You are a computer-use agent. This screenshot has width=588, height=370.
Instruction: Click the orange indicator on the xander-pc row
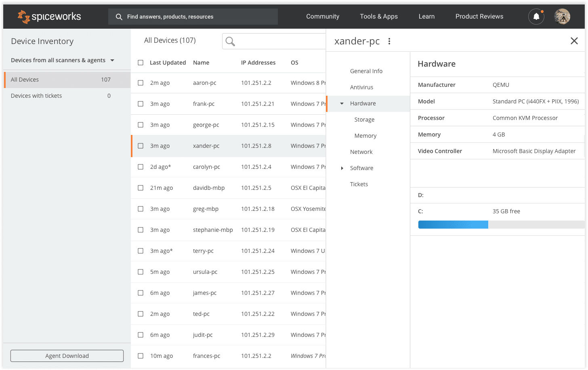131,146
